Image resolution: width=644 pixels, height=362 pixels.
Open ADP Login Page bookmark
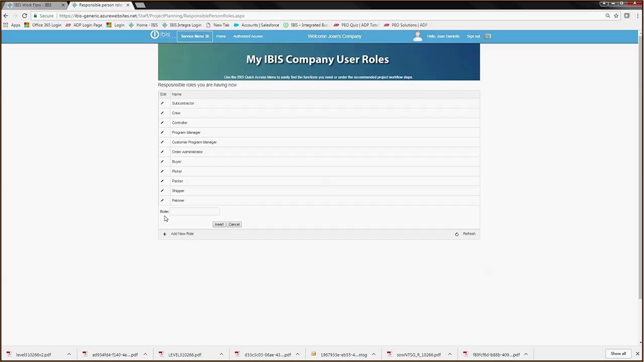[x=84, y=25]
